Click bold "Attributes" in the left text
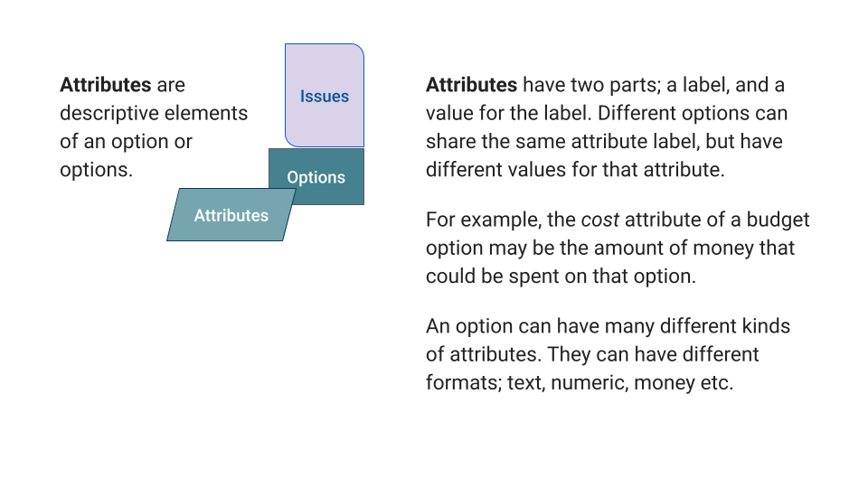 (x=106, y=85)
